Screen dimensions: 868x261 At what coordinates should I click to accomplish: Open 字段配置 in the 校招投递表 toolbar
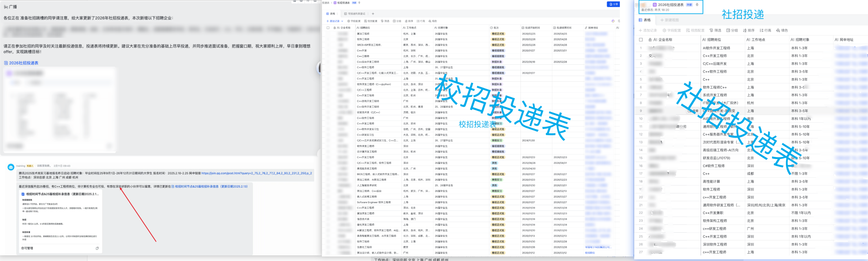point(354,21)
